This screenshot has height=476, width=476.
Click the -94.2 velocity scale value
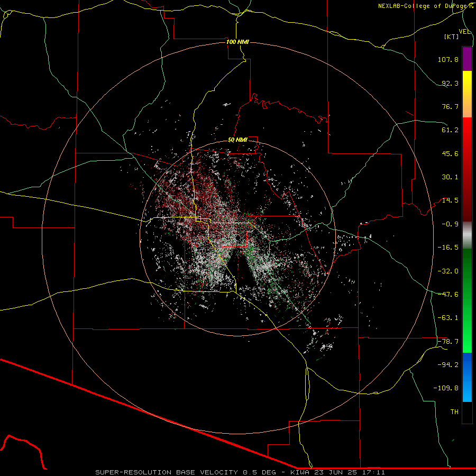[448, 365]
